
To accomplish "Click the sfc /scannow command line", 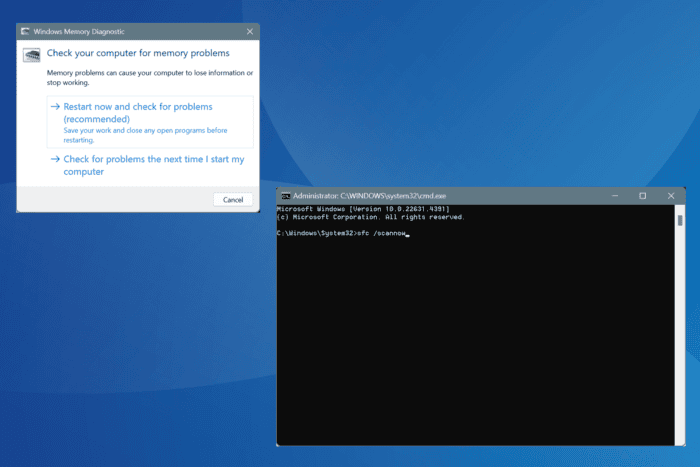I will [380, 233].
